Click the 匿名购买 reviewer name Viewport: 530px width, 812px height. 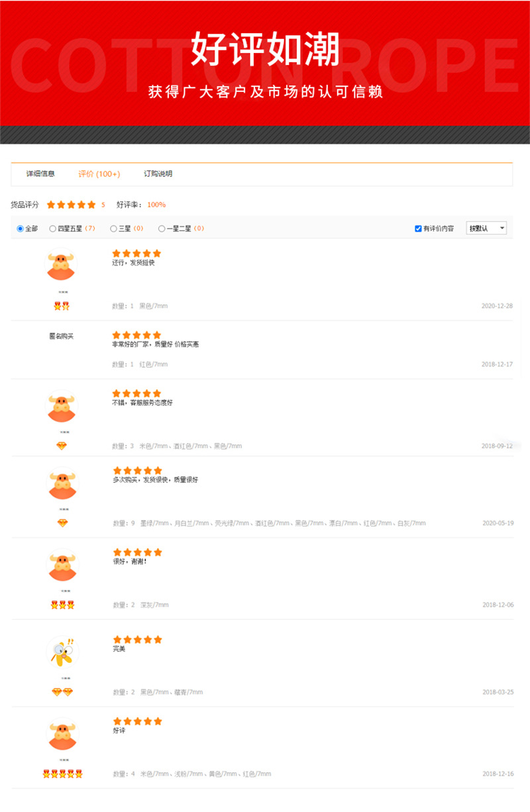tap(62, 336)
